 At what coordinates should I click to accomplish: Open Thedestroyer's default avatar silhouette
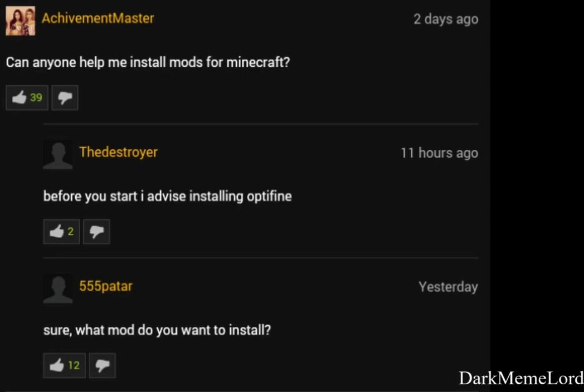(58, 155)
